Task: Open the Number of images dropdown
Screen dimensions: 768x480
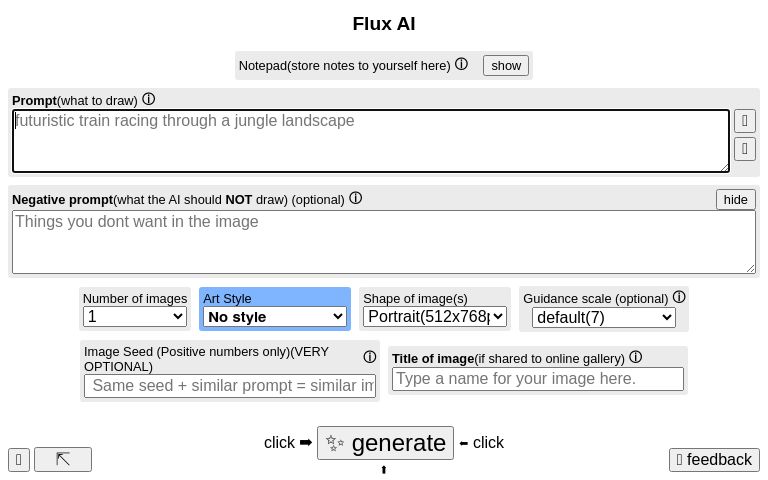Action: click(x=135, y=317)
